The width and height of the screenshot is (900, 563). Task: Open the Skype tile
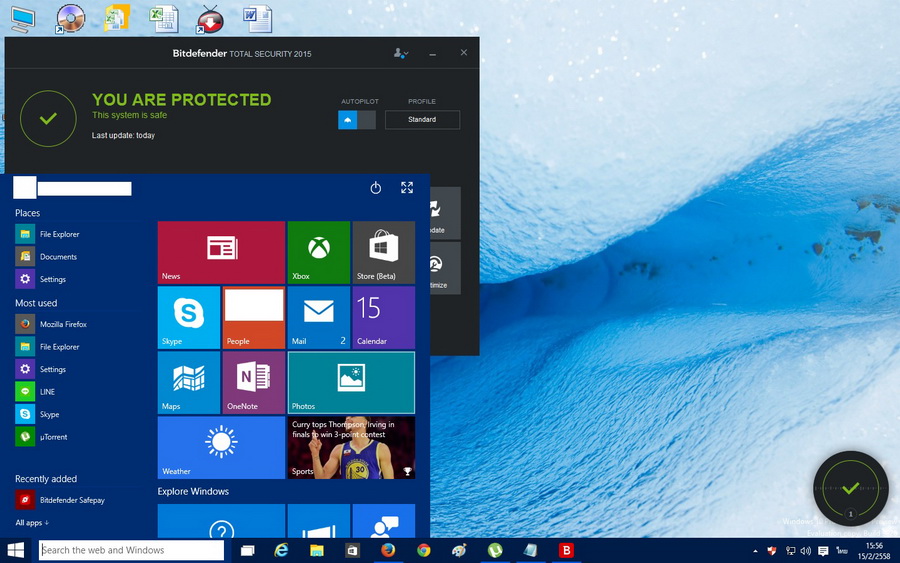[189, 317]
